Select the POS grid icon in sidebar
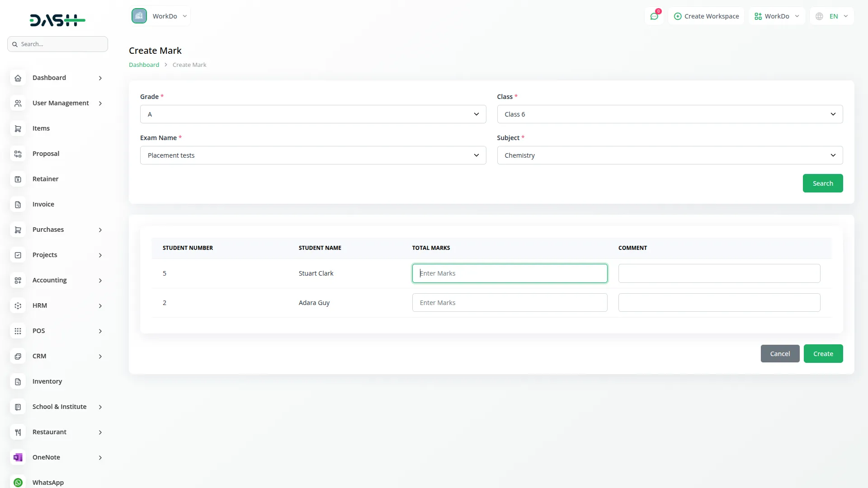 pyautogui.click(x=18, y=331)
